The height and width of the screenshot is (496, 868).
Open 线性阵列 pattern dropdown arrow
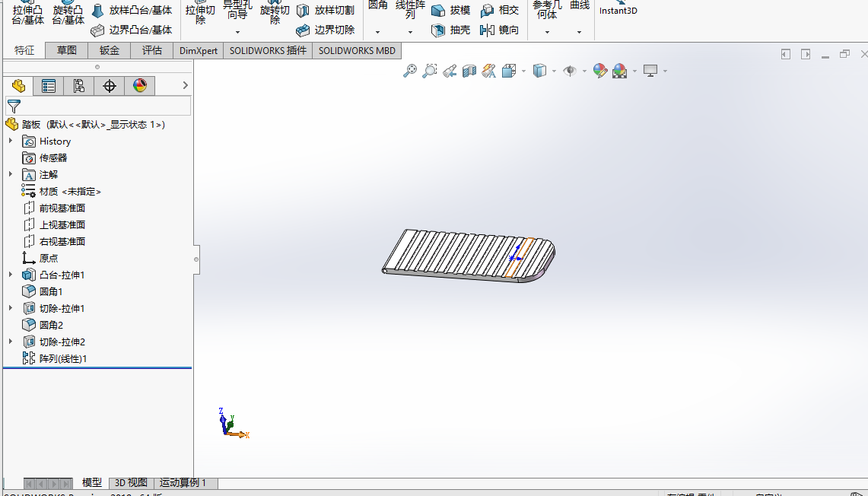point(410,32)
